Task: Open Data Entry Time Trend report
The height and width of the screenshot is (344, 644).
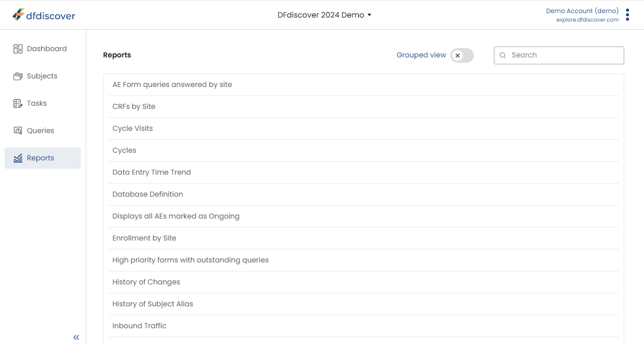Action: point(363,172)
